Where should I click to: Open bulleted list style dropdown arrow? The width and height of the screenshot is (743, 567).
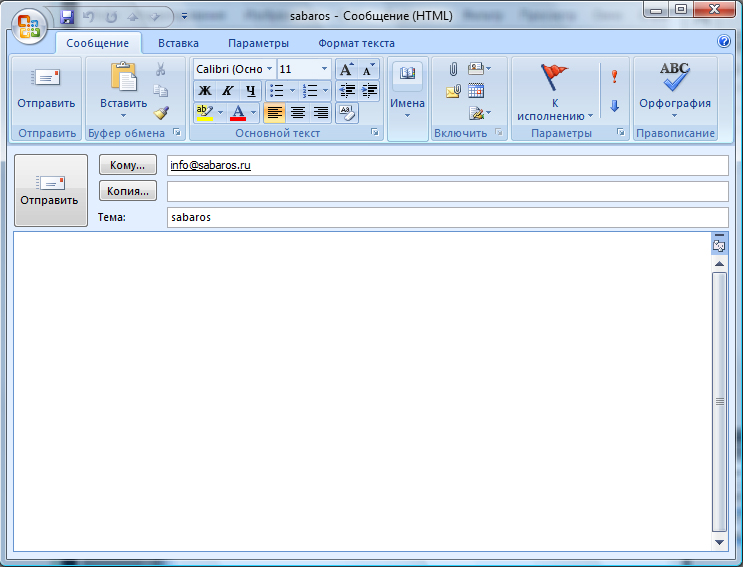(x=292, y=90)
